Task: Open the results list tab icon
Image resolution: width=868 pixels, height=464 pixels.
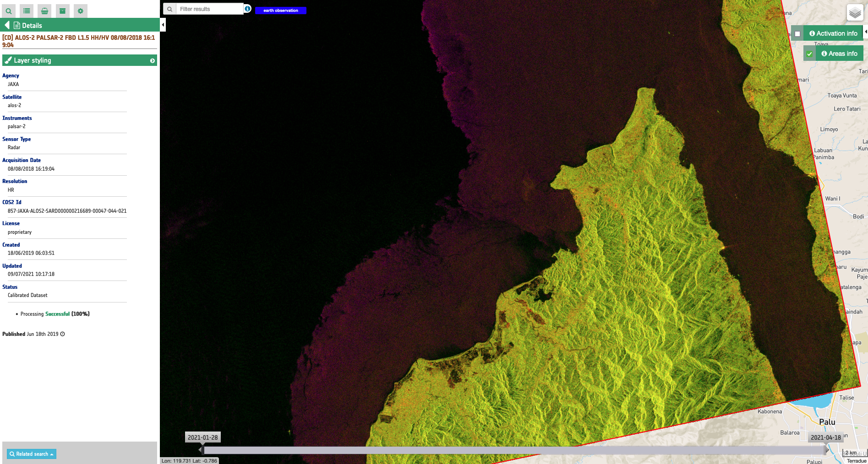Action: tap(27, 11)
